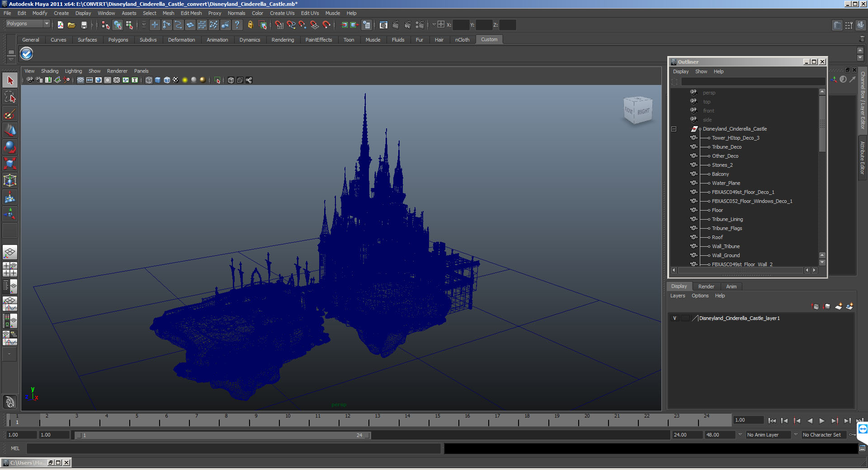868x470 pixels.
Task: Select the Universal Manipulator tool
Action: [x=10, y=180]
